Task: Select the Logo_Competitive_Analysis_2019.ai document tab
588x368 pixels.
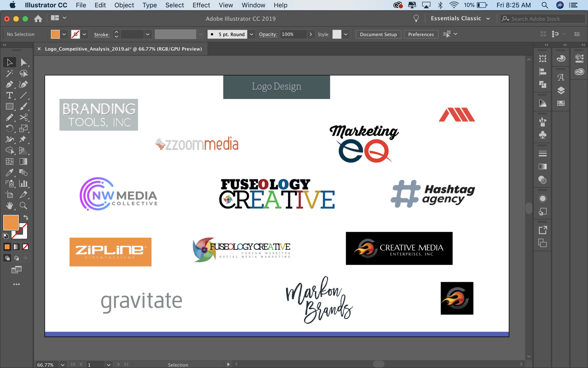Action: point(123,49)
